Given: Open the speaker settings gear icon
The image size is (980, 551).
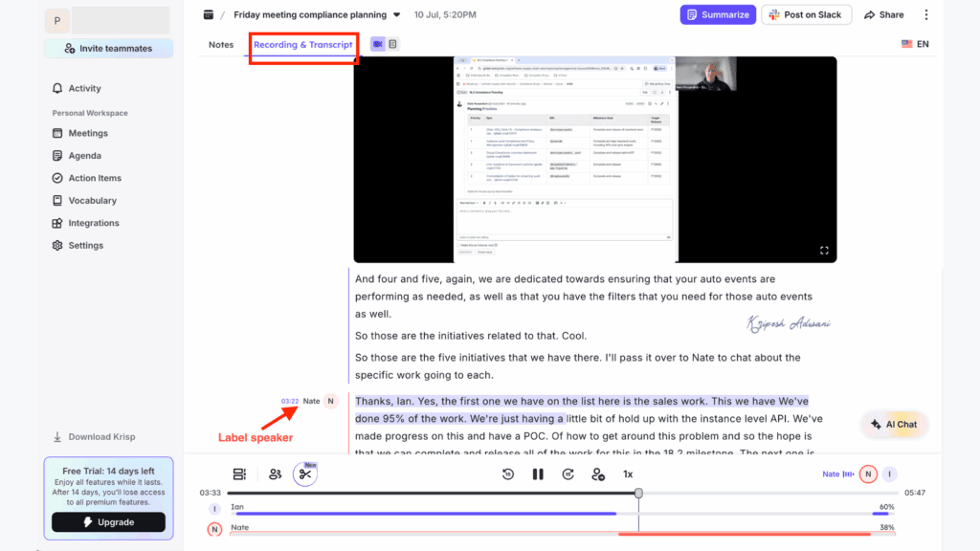Looking at the screenshot, I should (x=598, y=474).
